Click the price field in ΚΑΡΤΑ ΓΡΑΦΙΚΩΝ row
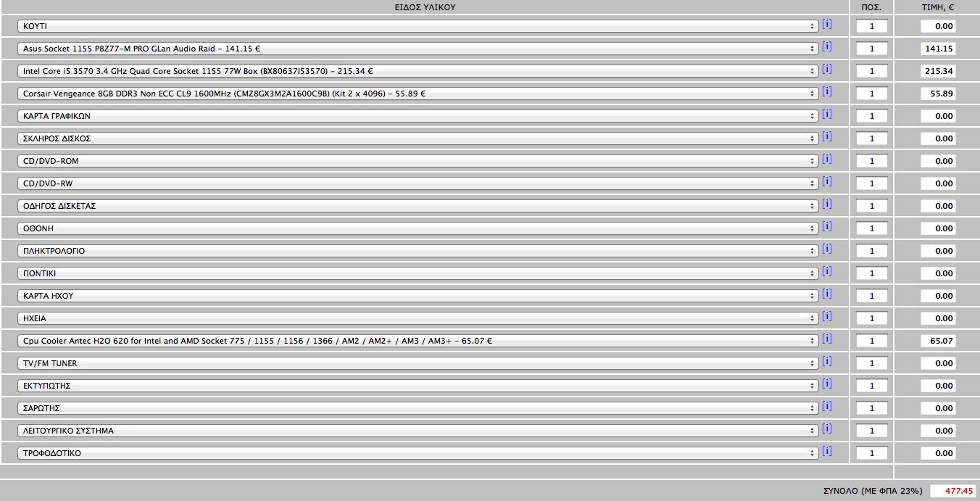 (938, 116)
